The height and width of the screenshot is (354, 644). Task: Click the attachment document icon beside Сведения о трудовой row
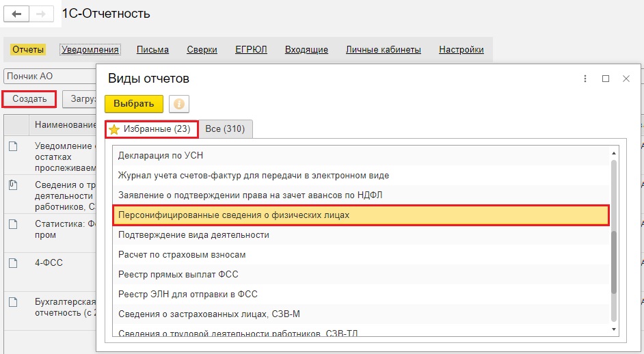coord(13,185)
